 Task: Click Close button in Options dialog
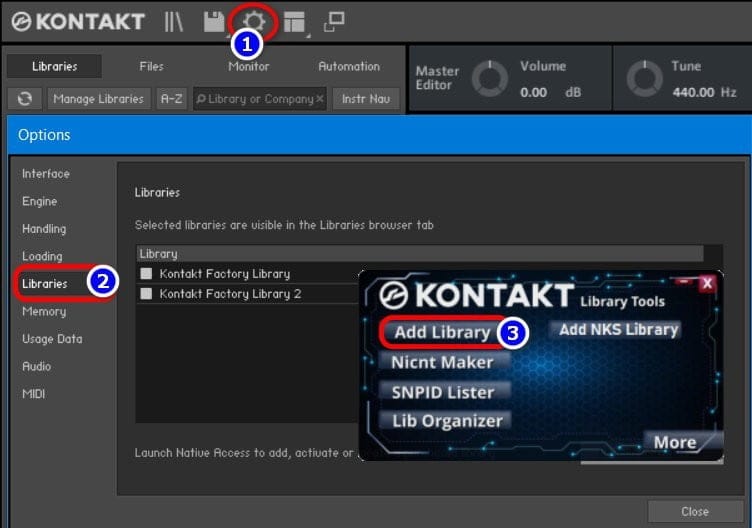point(695,511)
